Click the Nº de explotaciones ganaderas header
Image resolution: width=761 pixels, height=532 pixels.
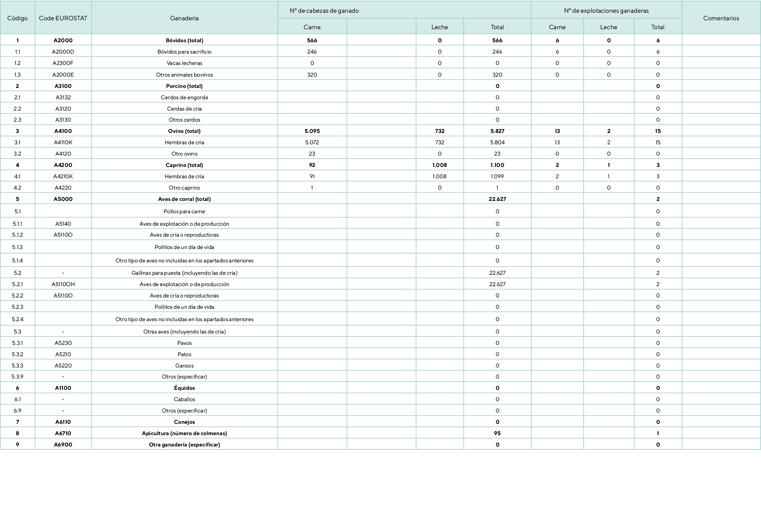point(606,11)
